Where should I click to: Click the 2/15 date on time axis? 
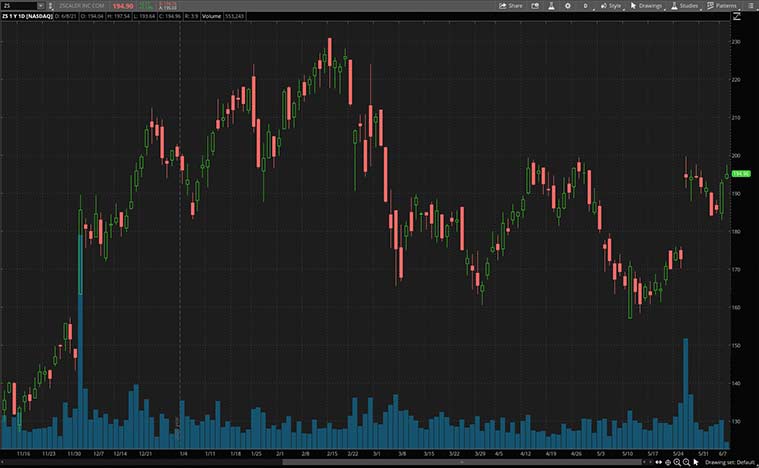tap(332, 454)
